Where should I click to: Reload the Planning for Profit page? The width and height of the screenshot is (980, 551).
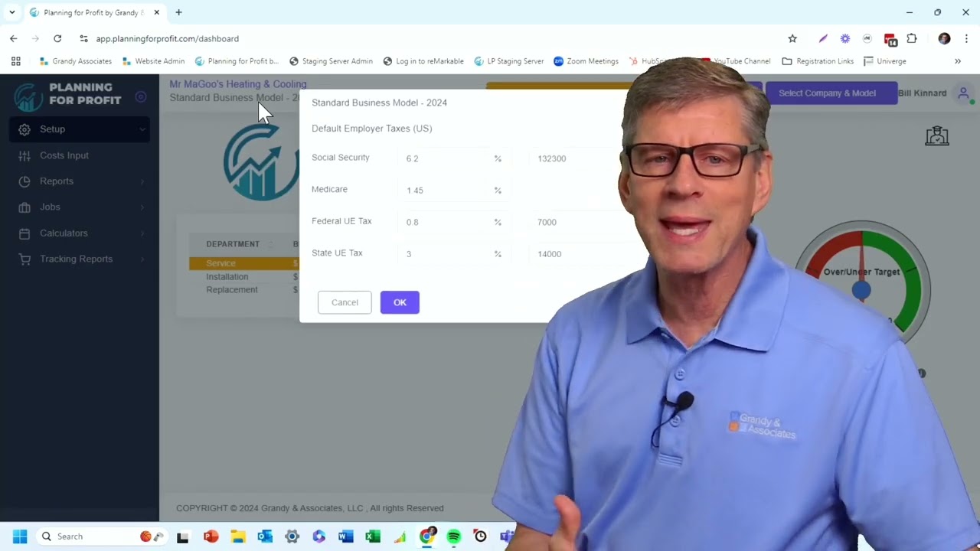point(57,38)
